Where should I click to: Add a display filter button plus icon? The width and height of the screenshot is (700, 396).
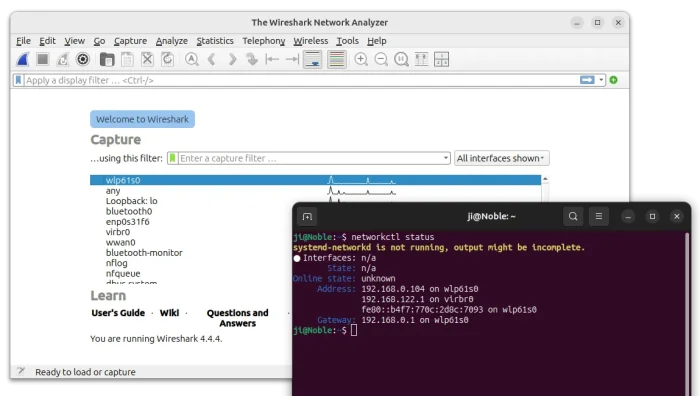point(613,80)
